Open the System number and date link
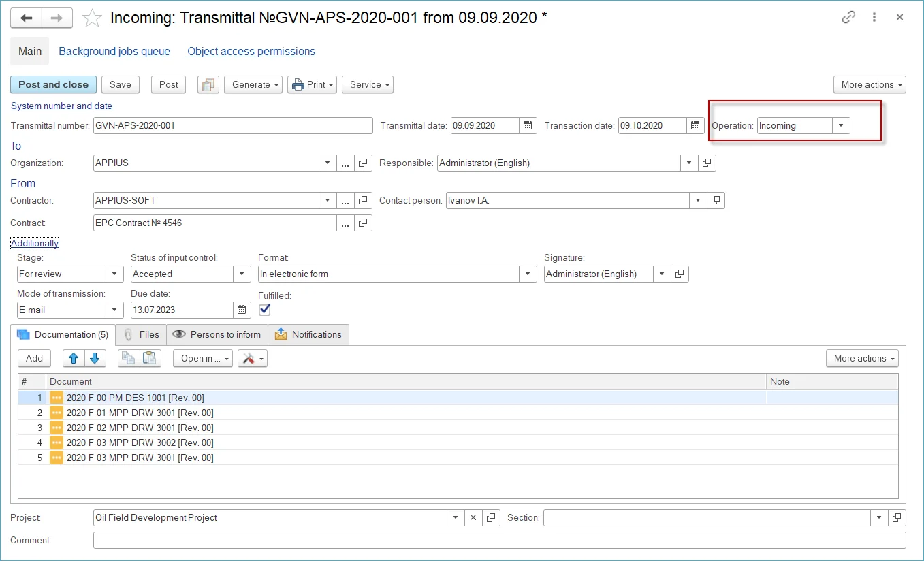Viewport: 924px width, 561px height. (x=61, y=106)
